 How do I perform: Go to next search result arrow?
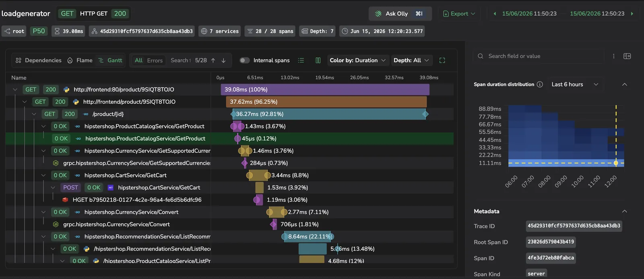point(223,60)
